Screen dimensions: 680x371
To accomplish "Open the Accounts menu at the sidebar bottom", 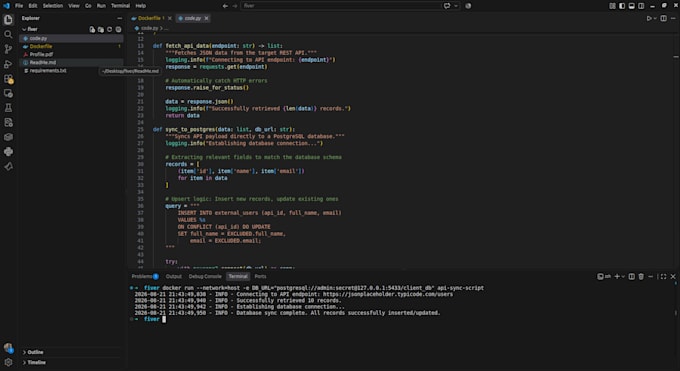I will [8, 348].
